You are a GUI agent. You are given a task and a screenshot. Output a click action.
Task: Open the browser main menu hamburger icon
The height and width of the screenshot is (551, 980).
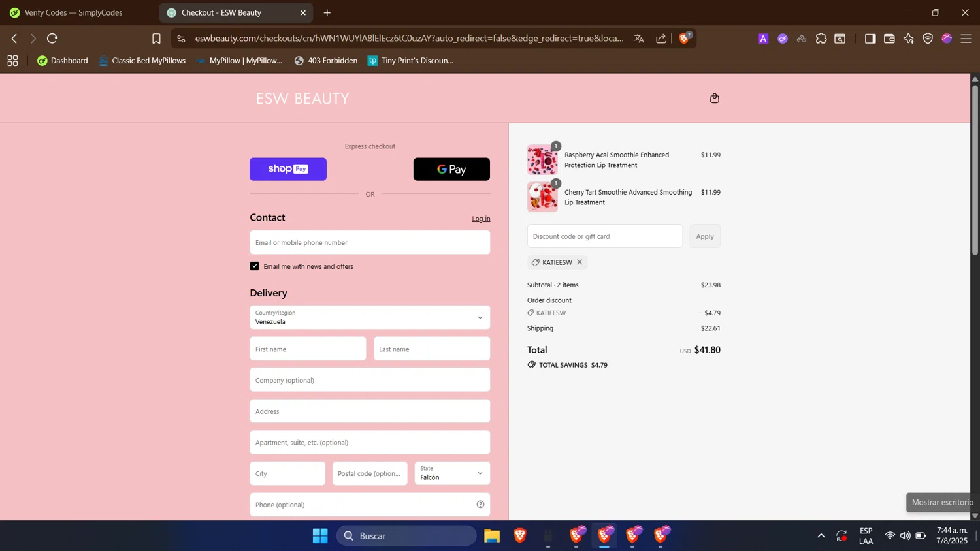pyautogui.click(x=966, y=39)
